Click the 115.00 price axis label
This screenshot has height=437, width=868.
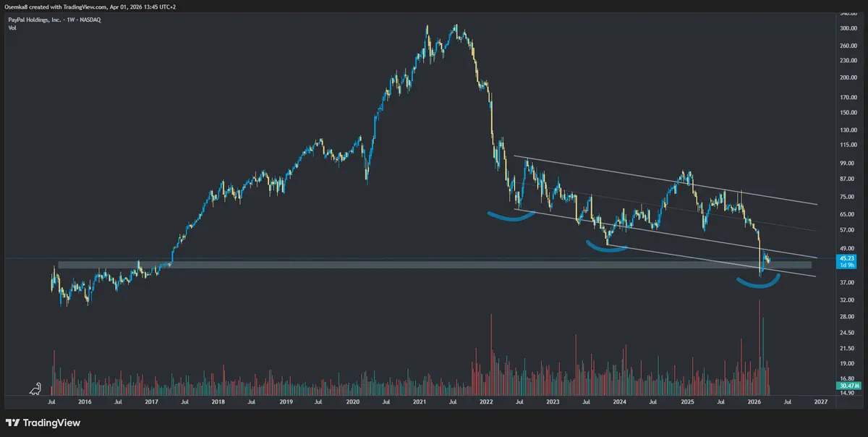[x=848, y=145]
